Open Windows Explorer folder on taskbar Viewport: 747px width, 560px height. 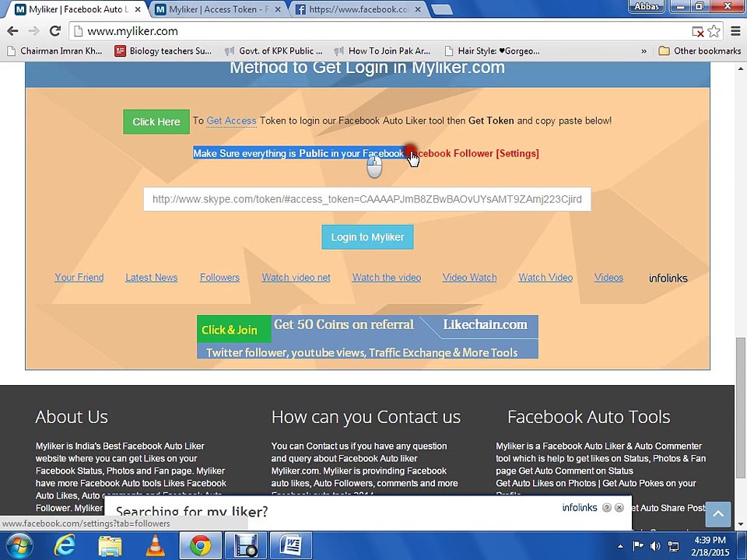(110, 546)
